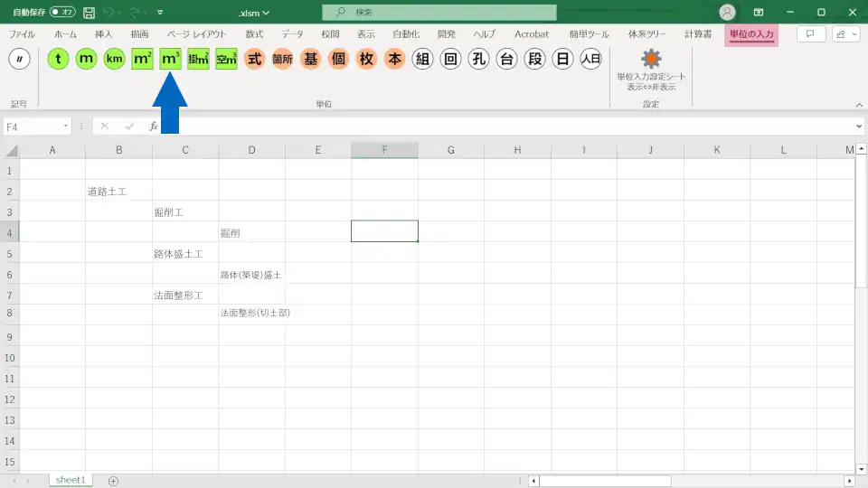Open the 数式 ribbon tab

click(254, 34)
